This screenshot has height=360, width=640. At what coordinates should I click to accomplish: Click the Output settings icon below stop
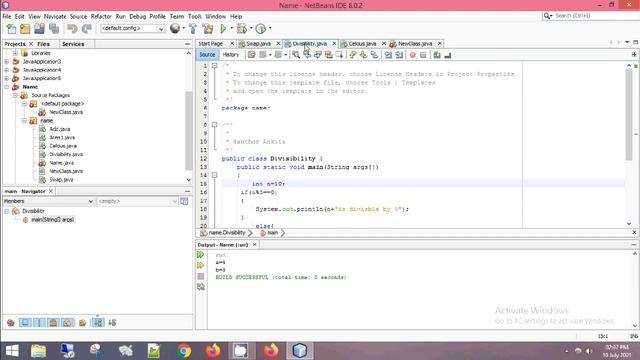pos(200,287)
